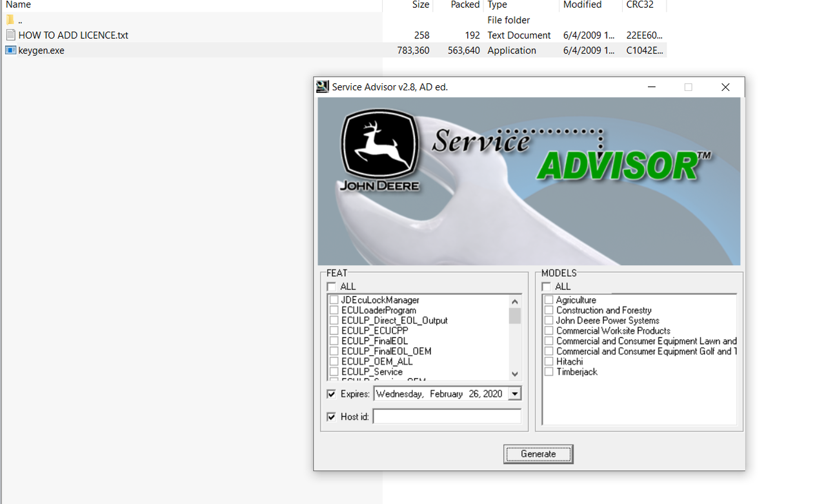Tick the ECULoaderProgram checkbox

[334, 310]
